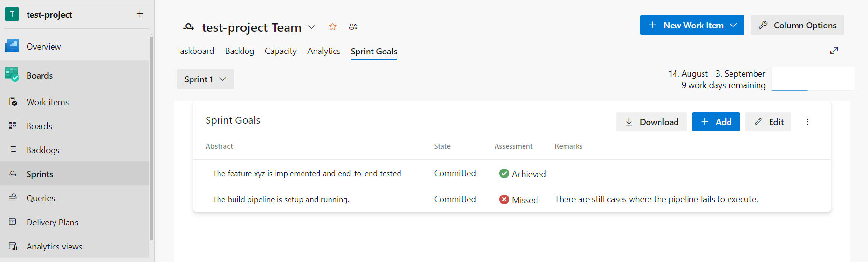868x262 pixels.
Task: Switch to the Taskboard tab
Action: coord(195,51)
